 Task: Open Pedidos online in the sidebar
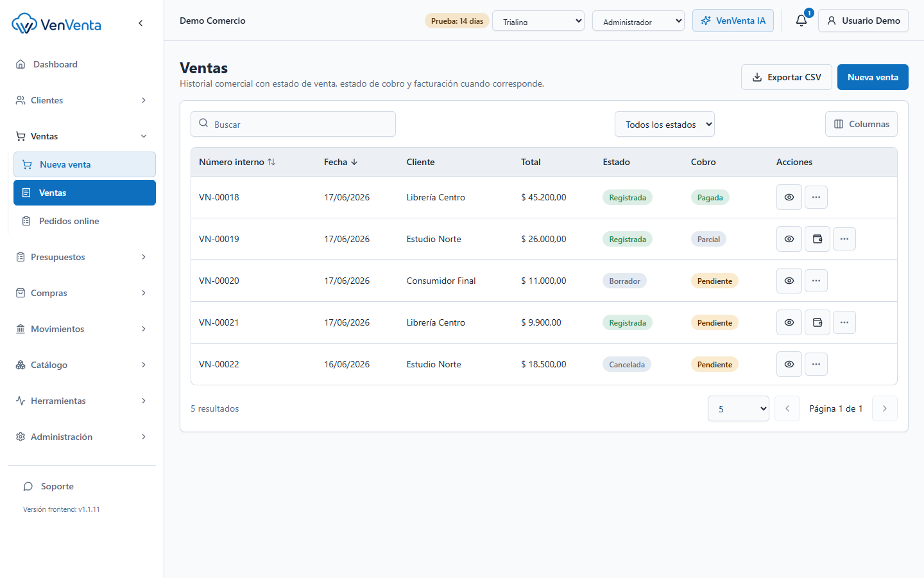point(85,221)
